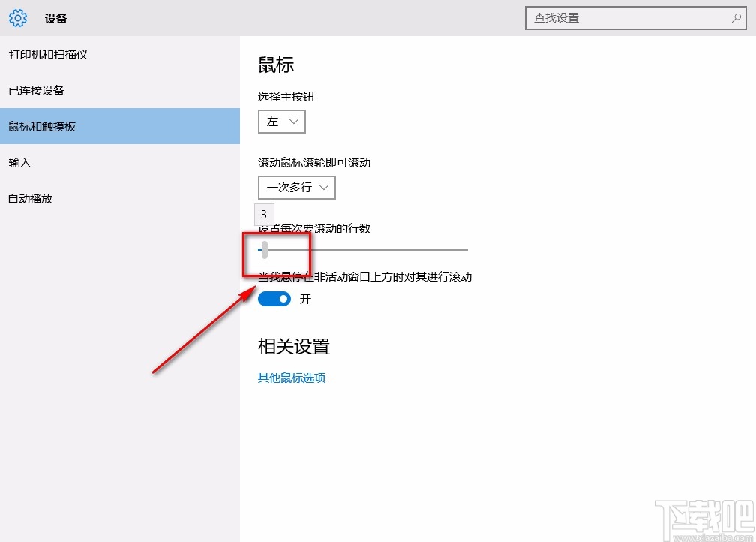Image resolution: width=756 pixels, height=542 pixels.
Task: Open 其他鼠标选项 link
Action: (x=291, y=378)
